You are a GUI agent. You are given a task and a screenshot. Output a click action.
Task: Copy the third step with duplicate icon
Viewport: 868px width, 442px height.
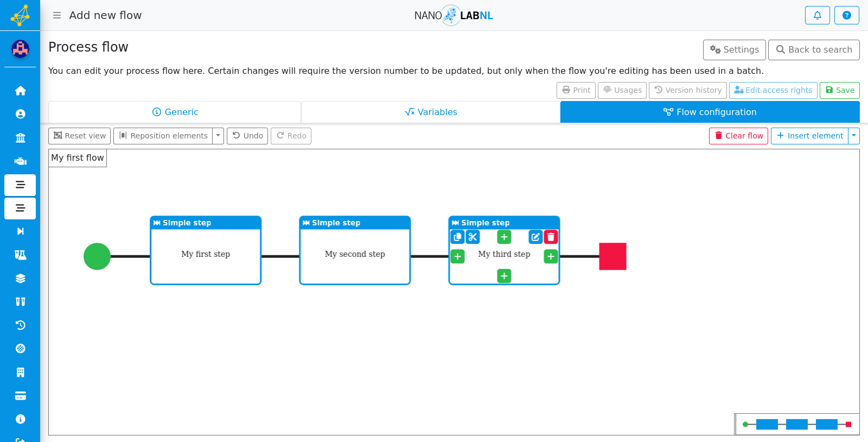(x=457, y=237)
